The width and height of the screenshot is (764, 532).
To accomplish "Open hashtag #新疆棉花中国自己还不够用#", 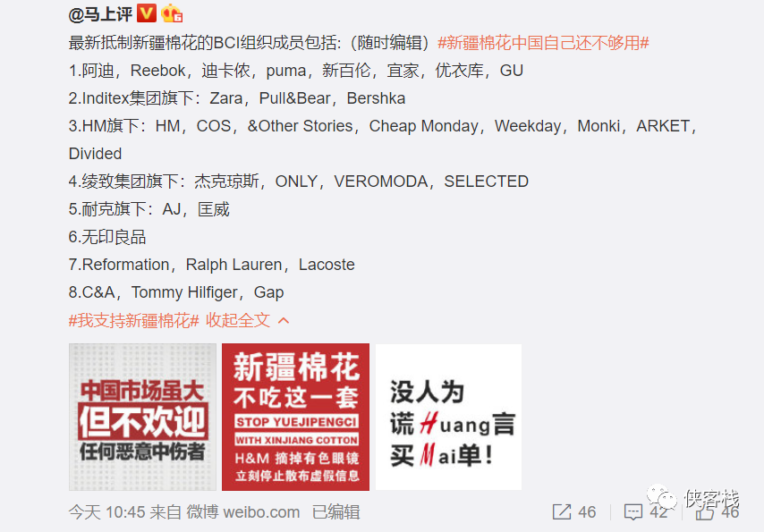I will coord(543,43).
